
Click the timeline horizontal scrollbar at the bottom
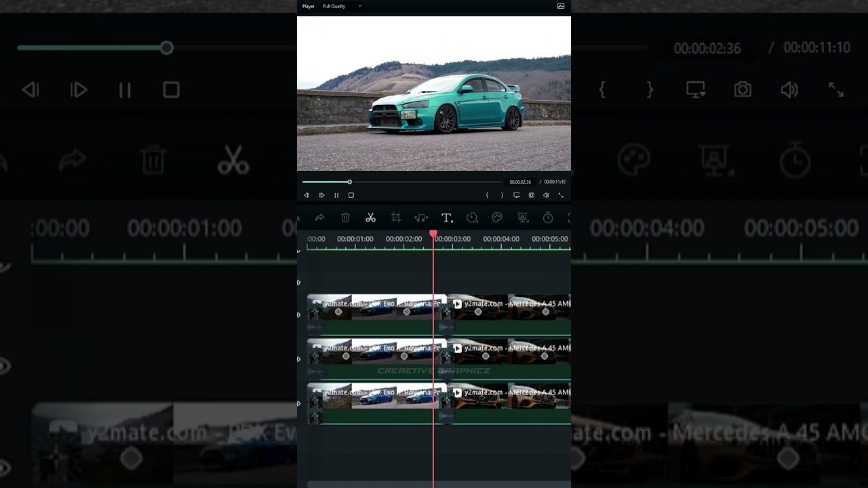[439, 484]
